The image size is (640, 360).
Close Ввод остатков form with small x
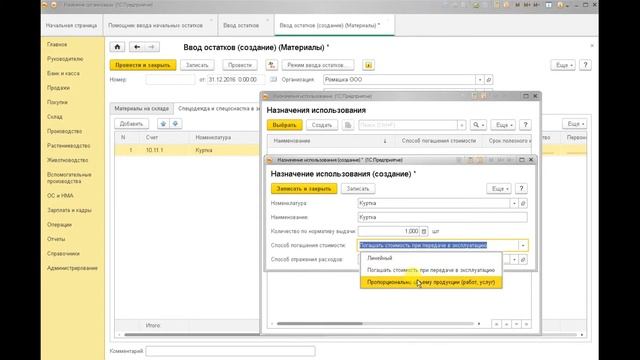click(x=592, y=46)
